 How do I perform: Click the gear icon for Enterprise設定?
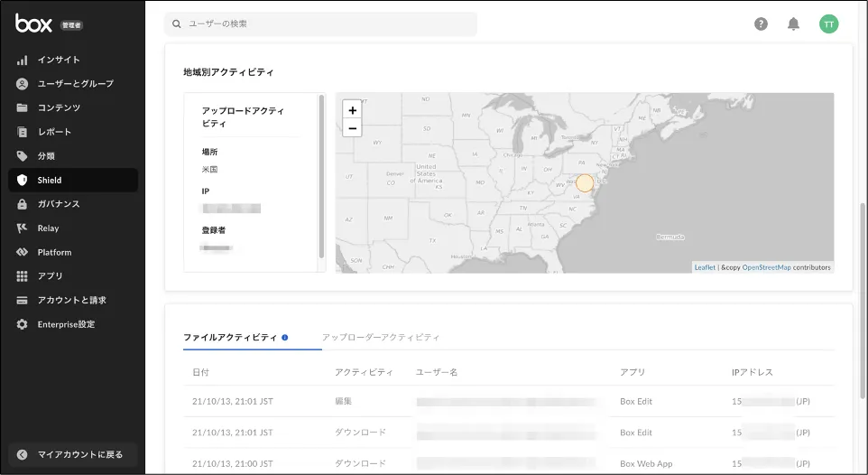pyautogui.click(x=23, y=324)
